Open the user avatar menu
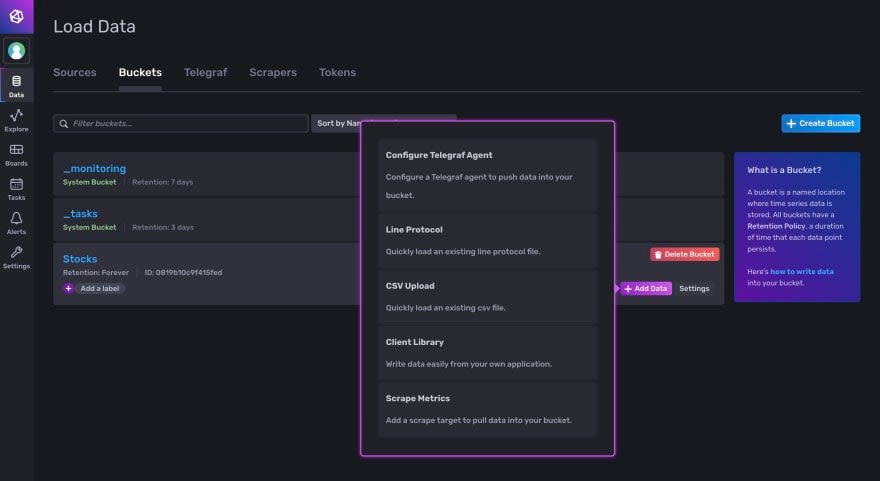Viewport: 880px width, 481px height. pos(16,51)
